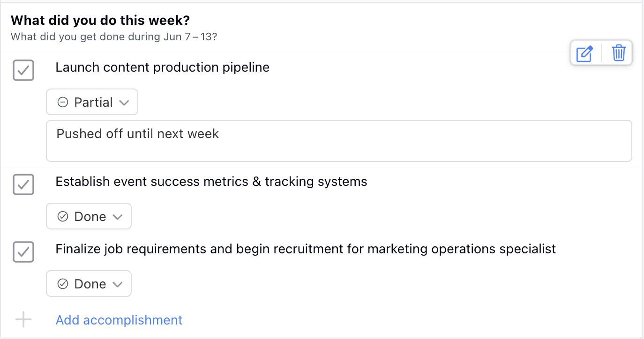Click the trash delete icon

coord(619,53)
